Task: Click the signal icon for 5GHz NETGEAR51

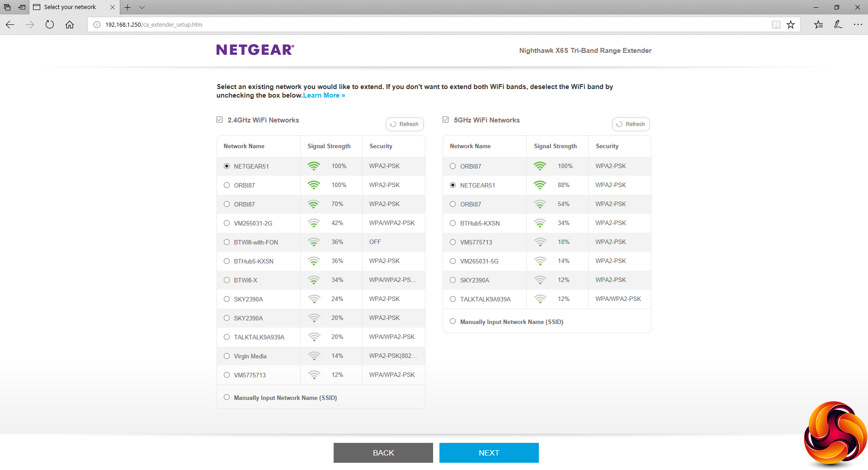Action: coord(540,185)
